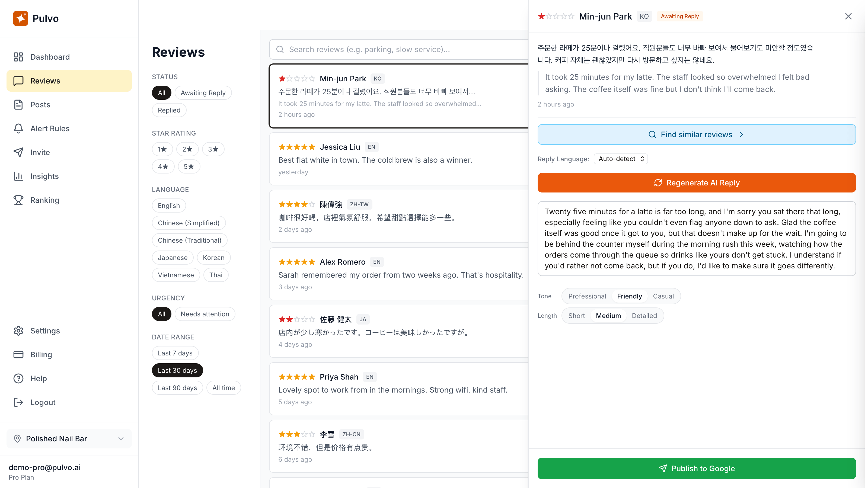The image size is (868, 488).
Task: Click the Ranking trophy icon
Action: click(x=18, y=200)
